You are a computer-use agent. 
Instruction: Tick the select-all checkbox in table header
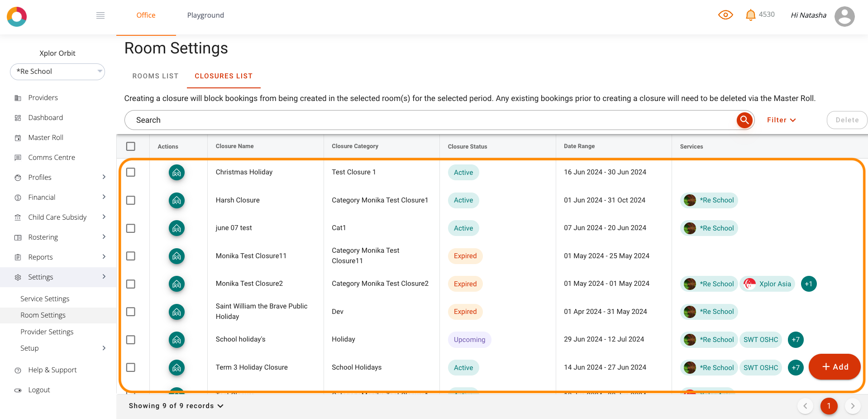(x=131, y=146)
